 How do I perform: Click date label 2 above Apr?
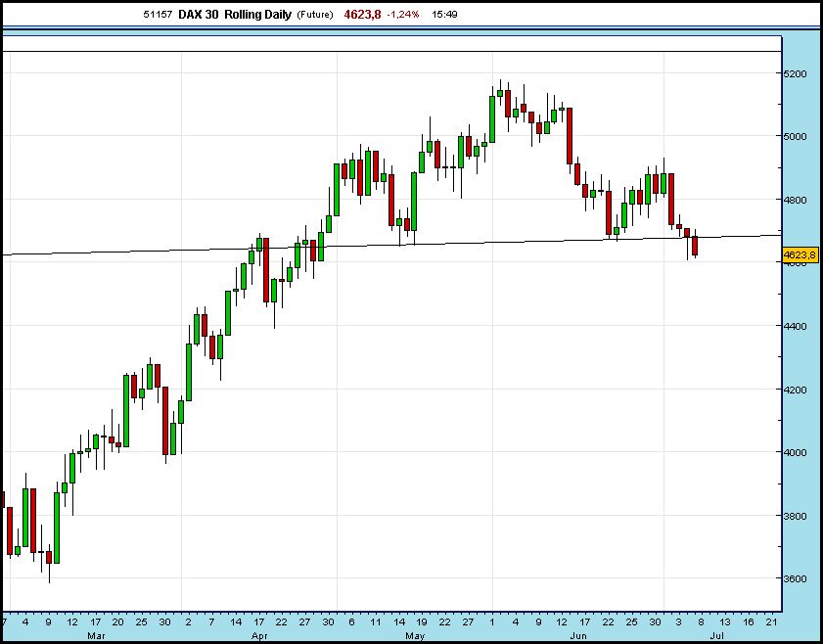pos(188,622)
